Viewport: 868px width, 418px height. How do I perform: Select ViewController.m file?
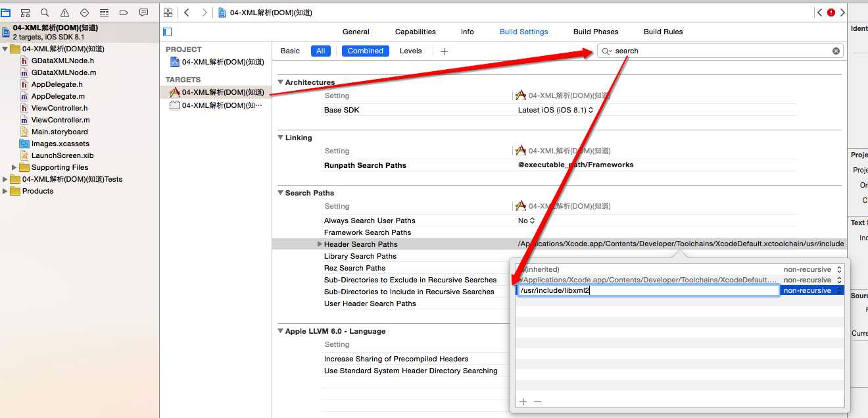[x=60, y=120]
